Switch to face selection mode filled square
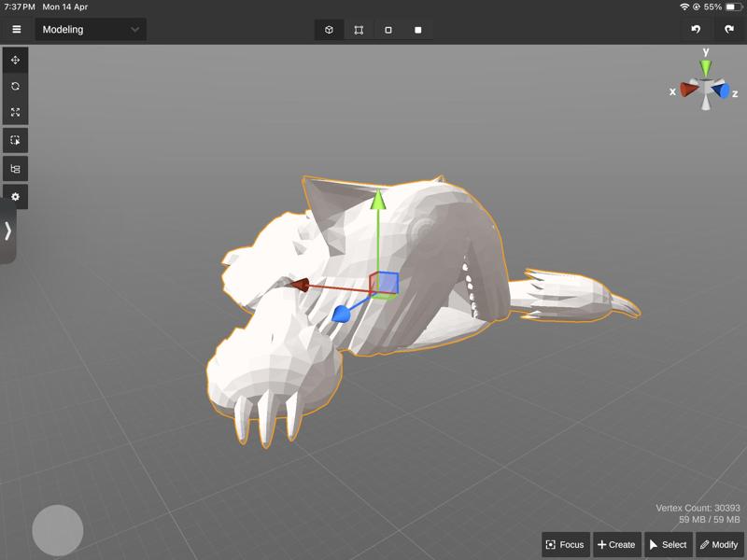The width and height of the screenshot is (747, 560). (417, 30)
